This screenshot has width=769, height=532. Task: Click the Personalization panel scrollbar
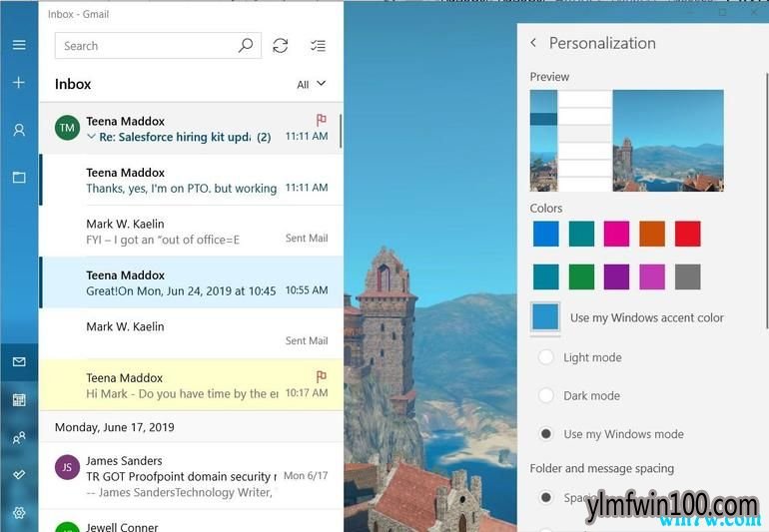[x=767, y=201]
